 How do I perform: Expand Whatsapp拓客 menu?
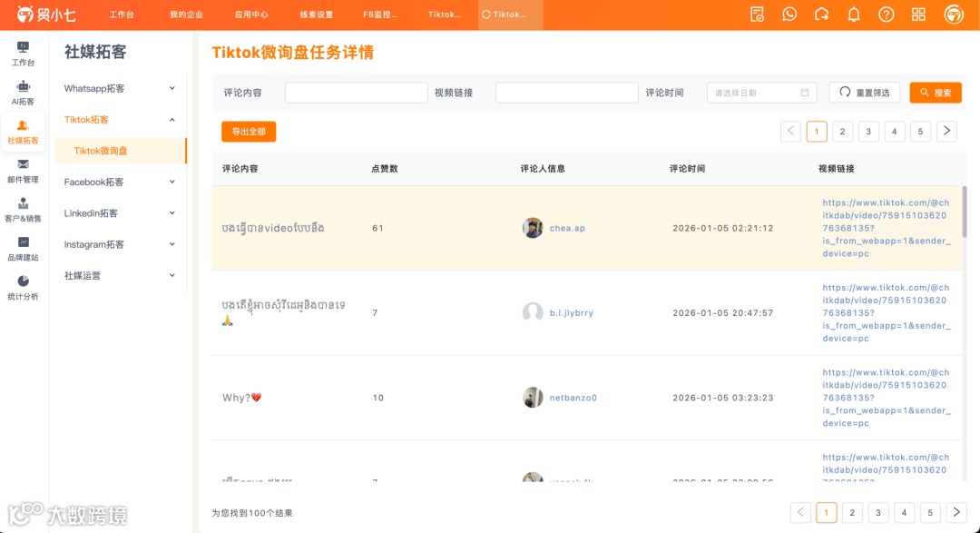tap(120, 88)
